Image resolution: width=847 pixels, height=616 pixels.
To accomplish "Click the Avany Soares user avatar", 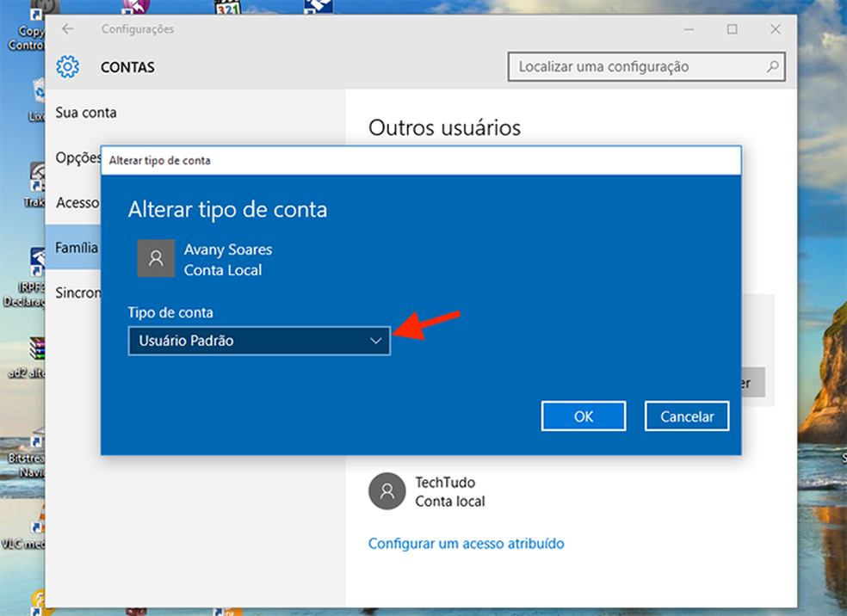I will point(156,258).
